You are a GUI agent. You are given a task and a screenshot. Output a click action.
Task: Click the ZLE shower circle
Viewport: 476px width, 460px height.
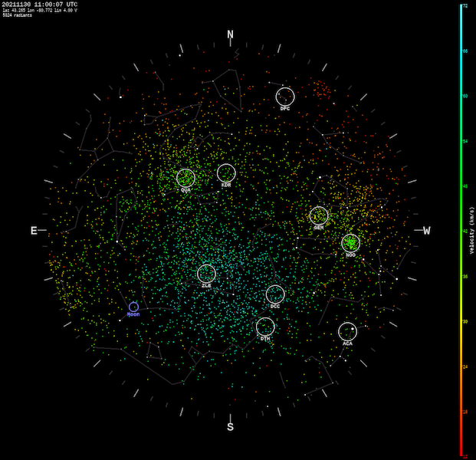pyautogui.click(x=206, y=274)
